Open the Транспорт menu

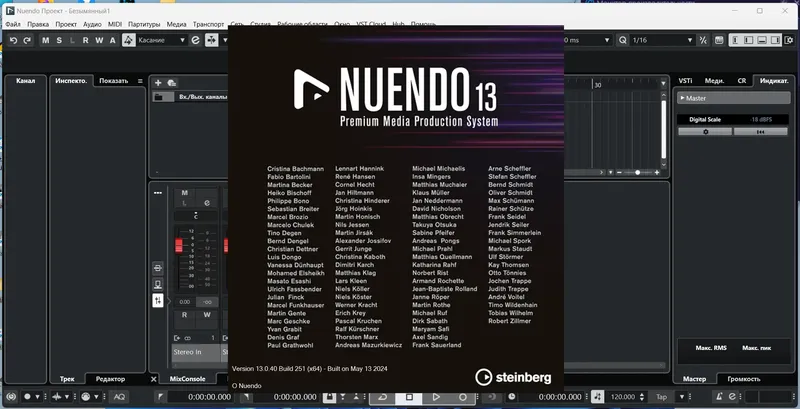tap(208, 24)
